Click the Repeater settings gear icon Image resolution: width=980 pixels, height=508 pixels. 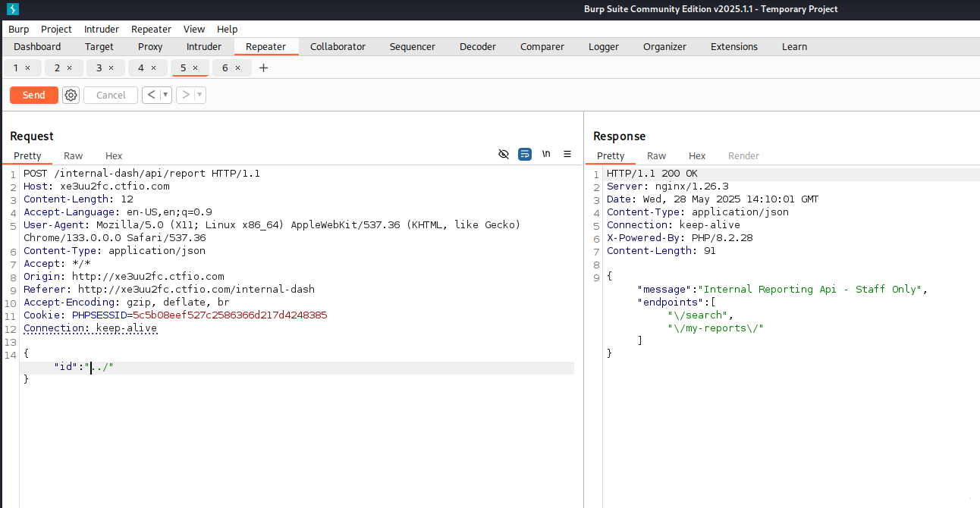tap(71, 95)
